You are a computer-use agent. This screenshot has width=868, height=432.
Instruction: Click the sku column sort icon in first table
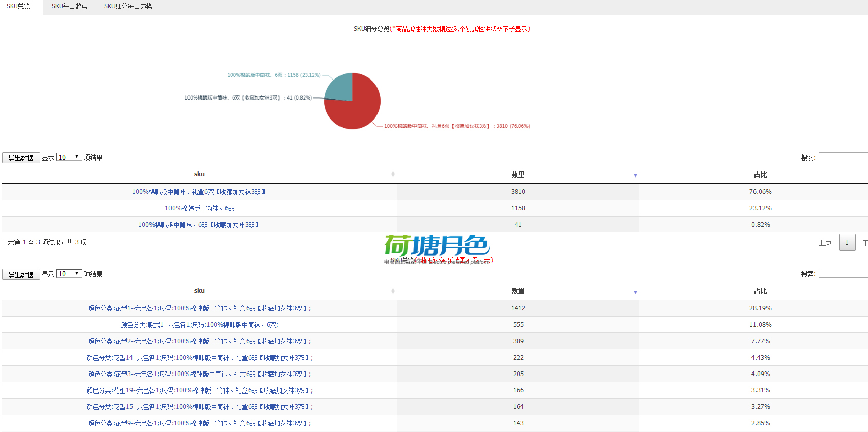(x=393, y=174)
